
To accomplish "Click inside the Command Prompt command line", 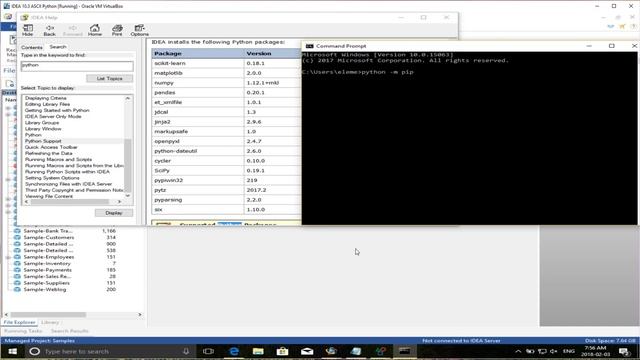I will click(x=358, y=72).
